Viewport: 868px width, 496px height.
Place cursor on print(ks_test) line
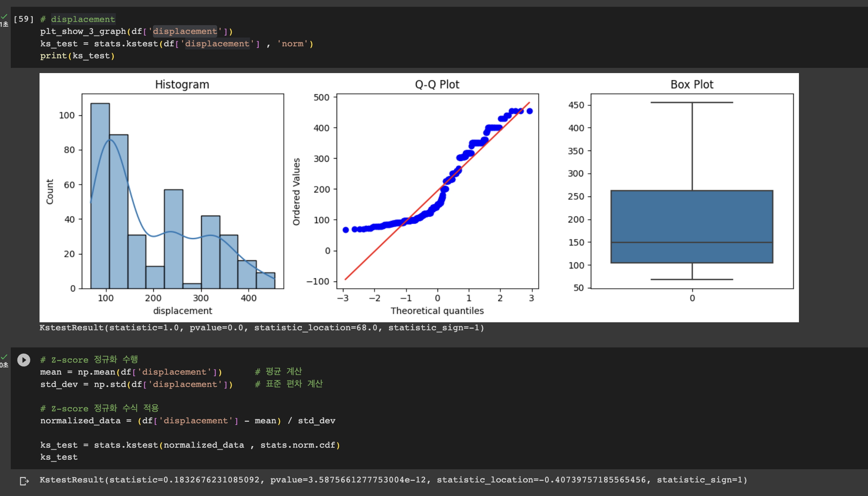(77, 56)
